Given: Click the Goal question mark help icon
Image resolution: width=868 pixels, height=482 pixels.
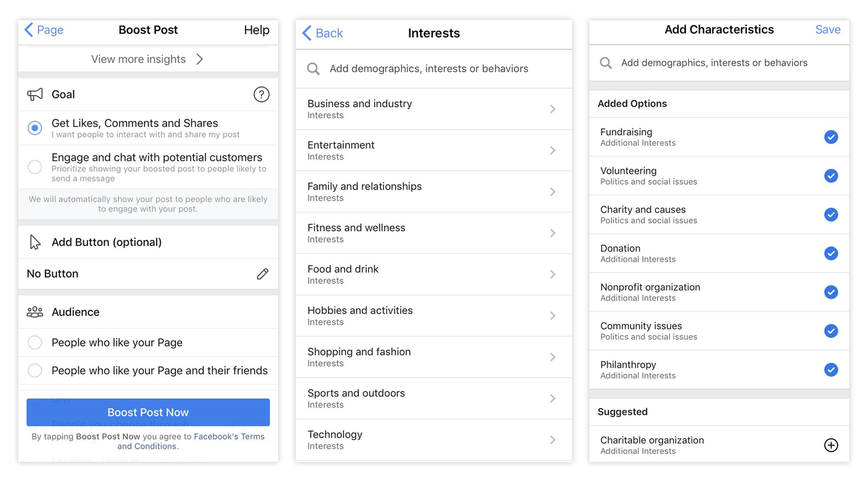Looking at the screenshot, I should (x=261, y=95).
